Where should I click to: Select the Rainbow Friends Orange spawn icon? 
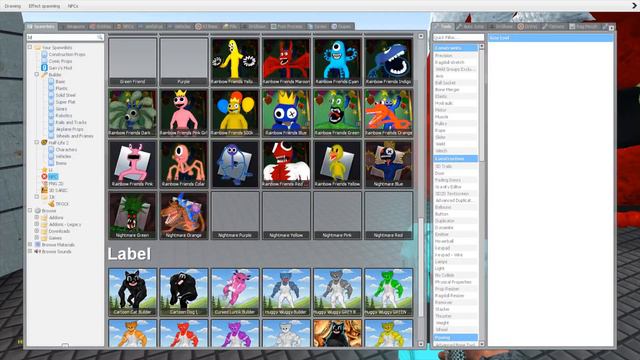388,113
